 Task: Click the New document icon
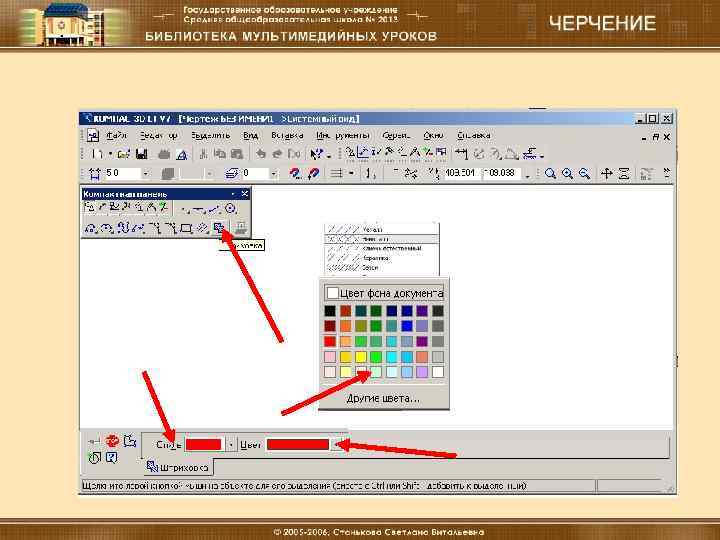point(97,154)
